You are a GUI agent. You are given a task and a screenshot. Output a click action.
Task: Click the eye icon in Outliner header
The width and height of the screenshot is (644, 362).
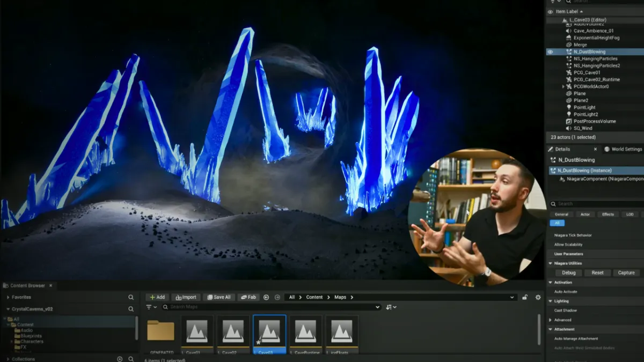tap(550, 12)
